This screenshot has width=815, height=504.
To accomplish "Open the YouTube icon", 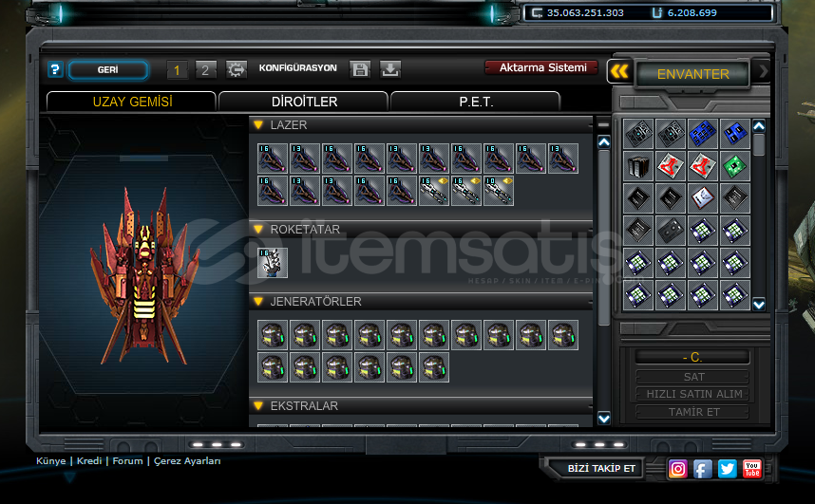I will pyautogui.click(x=752, y=469).
